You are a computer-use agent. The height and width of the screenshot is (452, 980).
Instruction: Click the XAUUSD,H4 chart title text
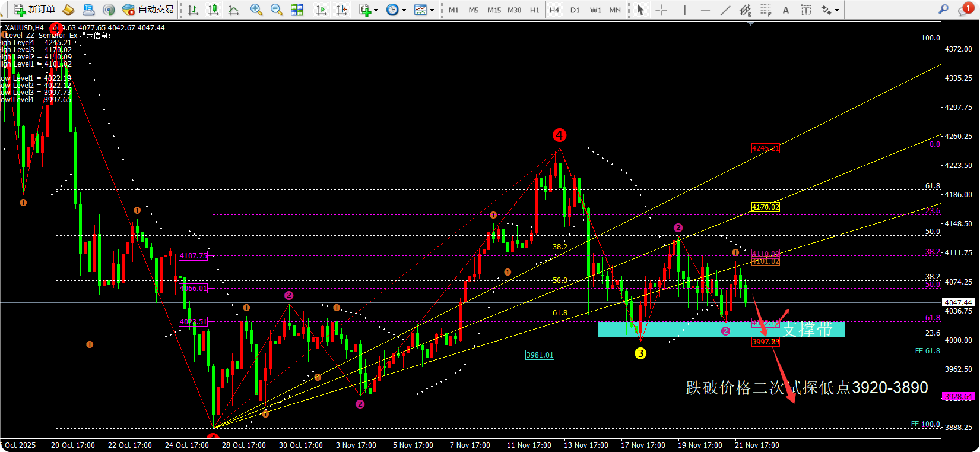point(24,28)
